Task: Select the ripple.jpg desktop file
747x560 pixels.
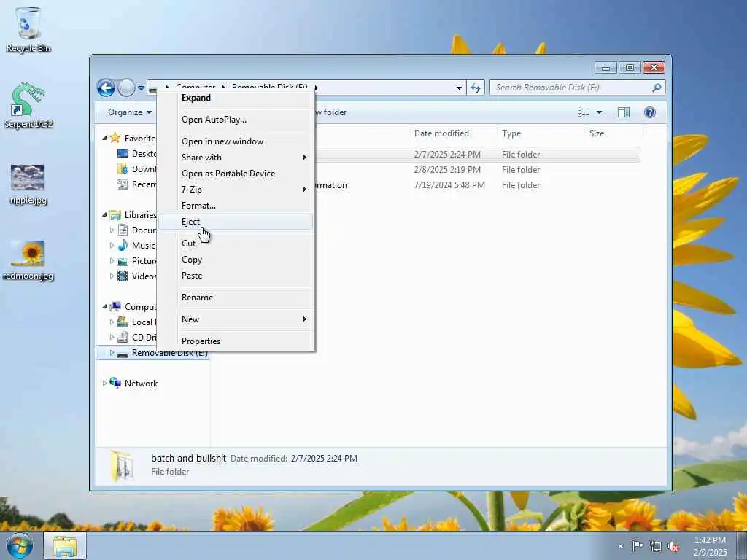Action: pos(28,184)
